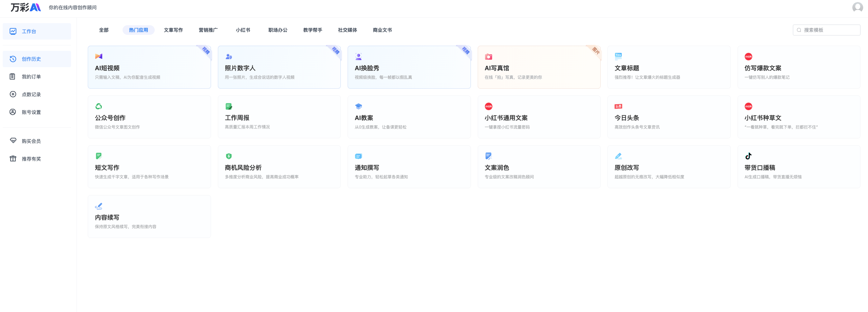This screenshot has height=312, width=868.
Task: Select the 小红书 category tab
Action: tap(243, 30)
